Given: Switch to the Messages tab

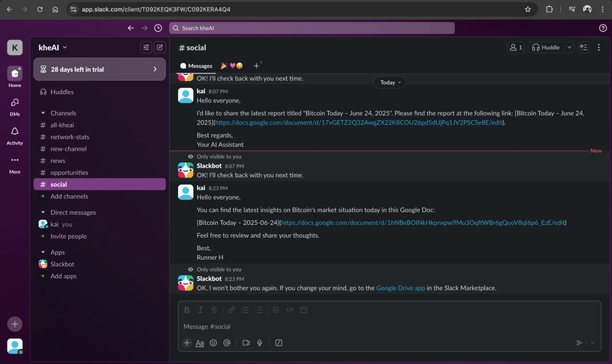Looking at the screenshot, I should [x=197, y=66].
